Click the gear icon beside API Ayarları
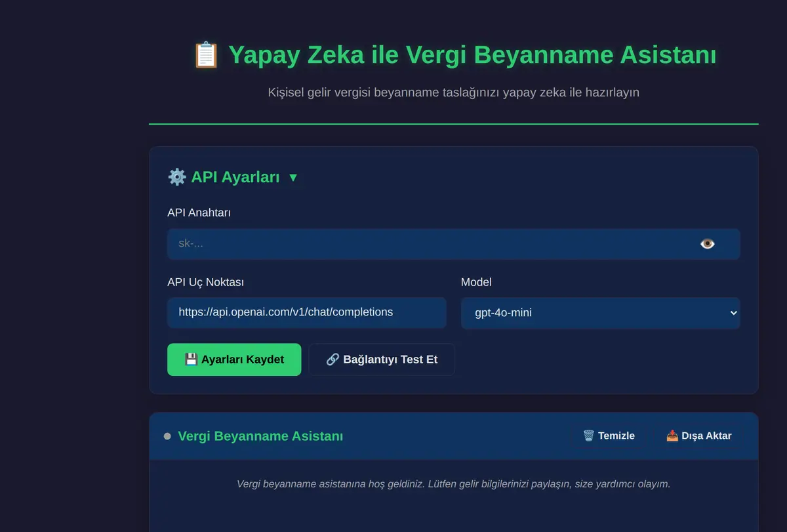This screenshot has width=787, height=532. tap(177, 177)
